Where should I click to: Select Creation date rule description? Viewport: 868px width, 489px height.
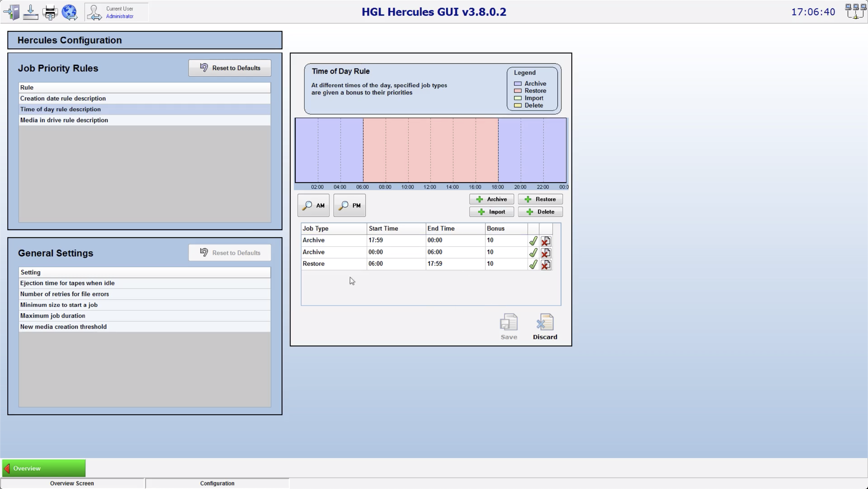point(63,98)
